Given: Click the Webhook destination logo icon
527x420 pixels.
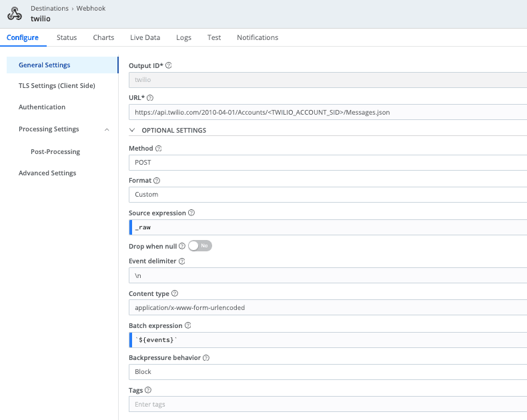Looking at the screenshot, I should [x=15, y=14].
